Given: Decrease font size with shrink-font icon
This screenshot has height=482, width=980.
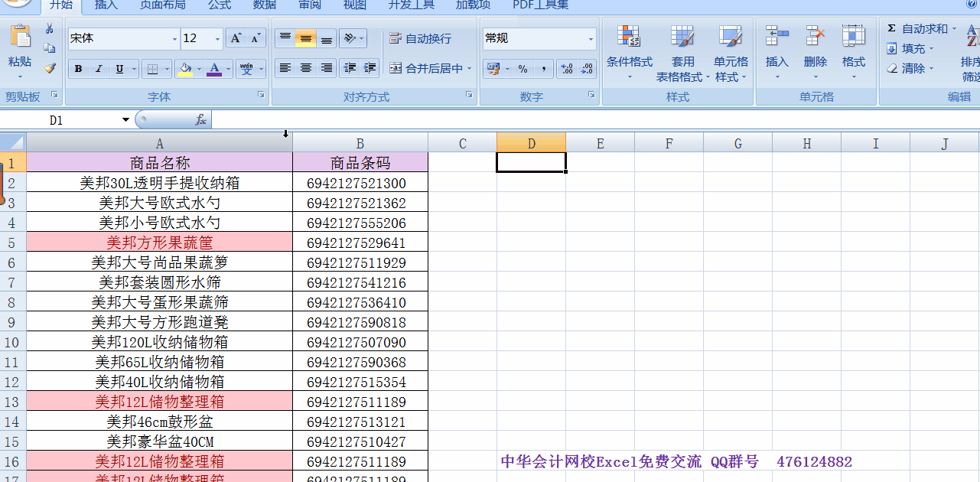Looking at the screenshot, I should [256, 38].
